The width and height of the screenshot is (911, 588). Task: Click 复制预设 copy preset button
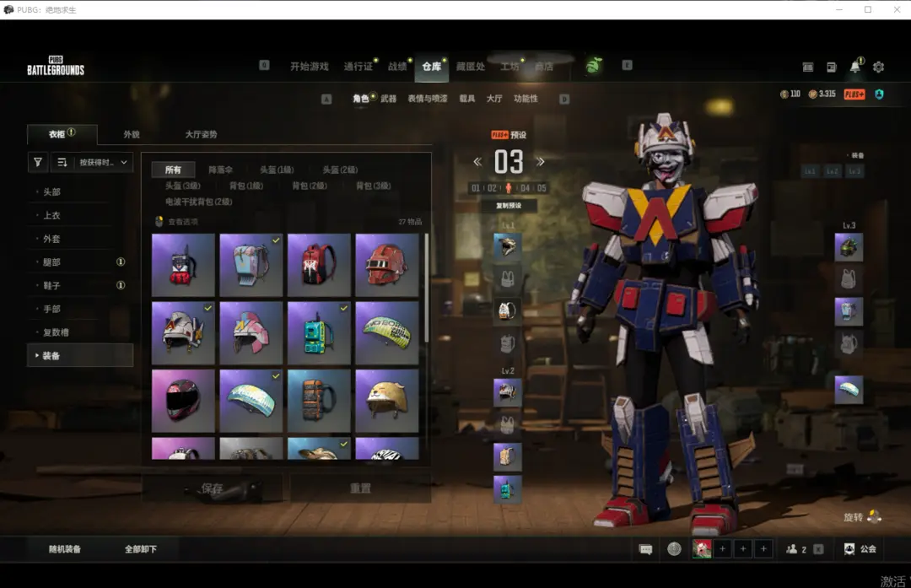pos(509,206)
